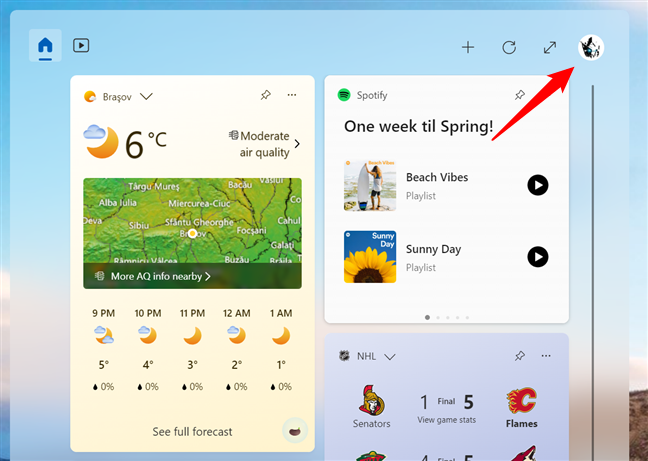The width and height of the screenshot is (648, 461).
Task: Go to last Spotify page dot
Action: 467,318
